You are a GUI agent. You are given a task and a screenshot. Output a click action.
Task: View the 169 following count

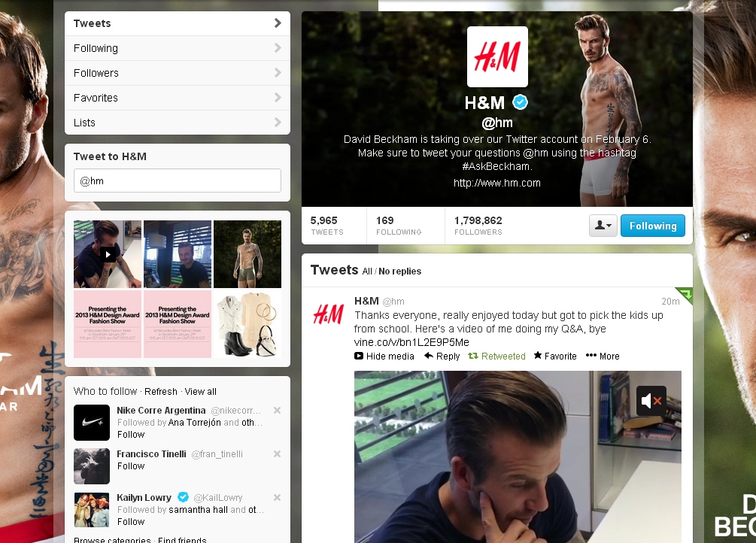click(398, 225)
